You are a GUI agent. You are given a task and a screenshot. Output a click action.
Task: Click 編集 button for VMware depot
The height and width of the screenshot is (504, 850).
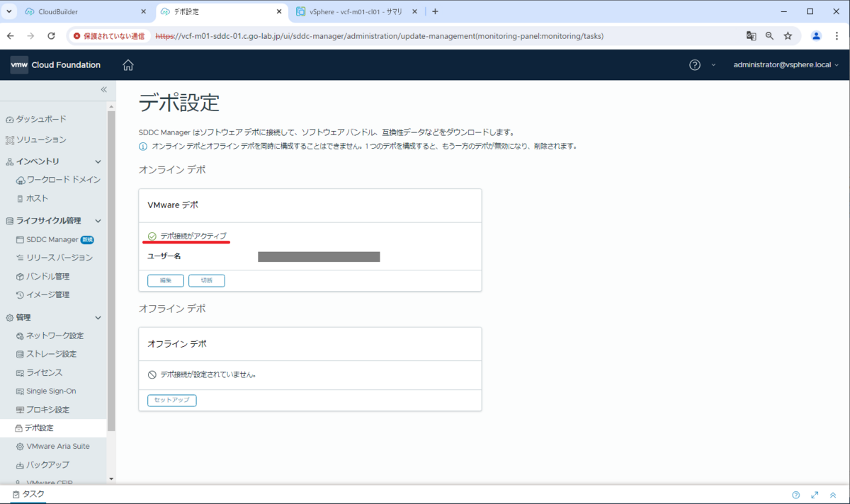pos(166,280)
